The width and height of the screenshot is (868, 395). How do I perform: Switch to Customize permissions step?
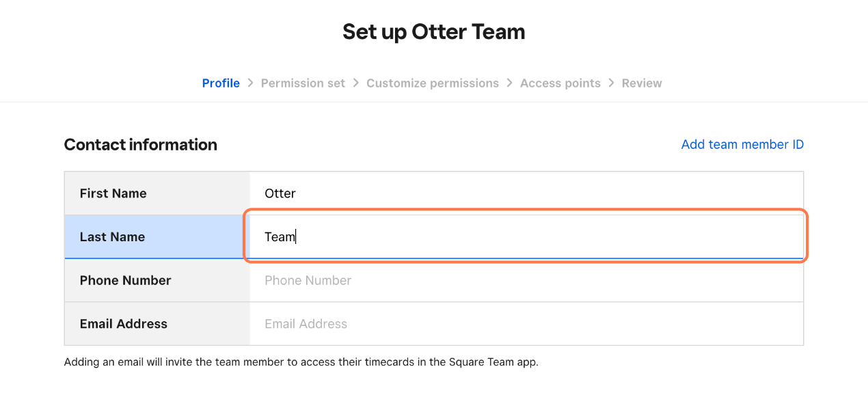coord(433,83)
